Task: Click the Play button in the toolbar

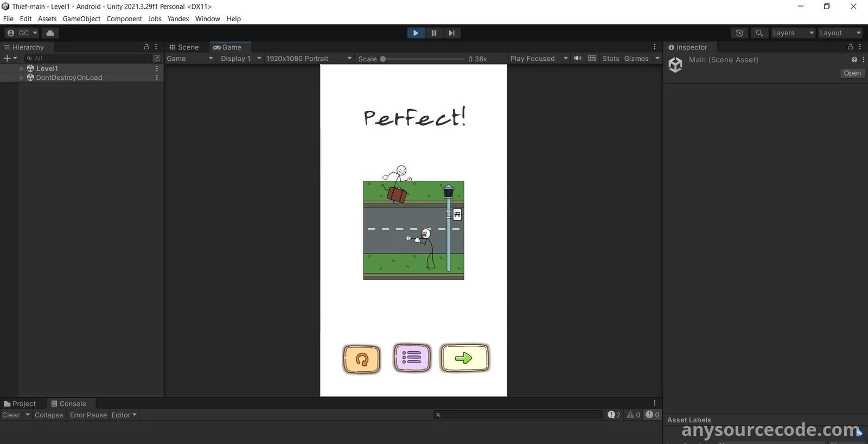Action: pyautogui.click(x=416, y=33)
